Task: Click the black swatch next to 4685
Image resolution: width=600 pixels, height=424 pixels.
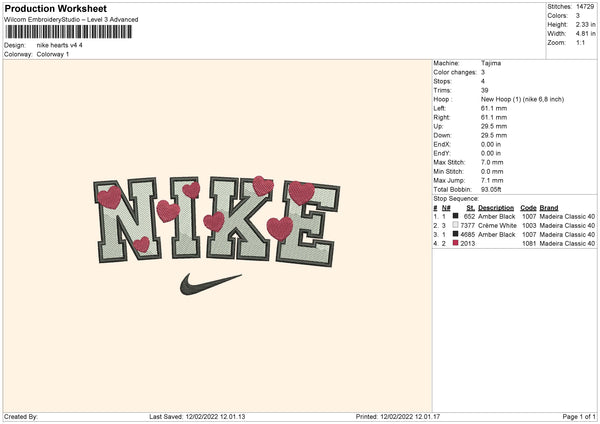Action: tap(455, 234)
